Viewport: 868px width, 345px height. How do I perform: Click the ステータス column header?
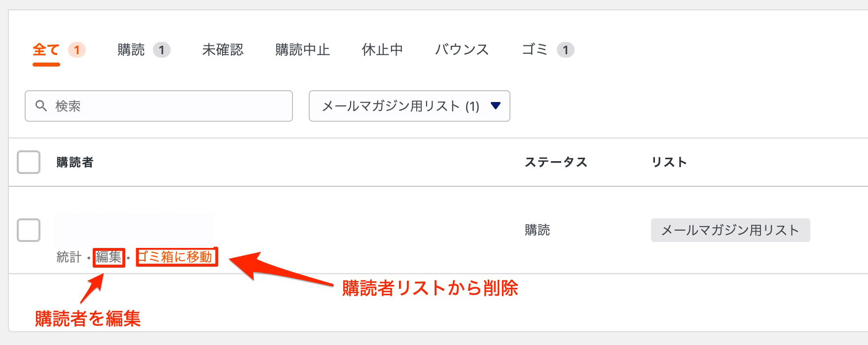[556, 162]
